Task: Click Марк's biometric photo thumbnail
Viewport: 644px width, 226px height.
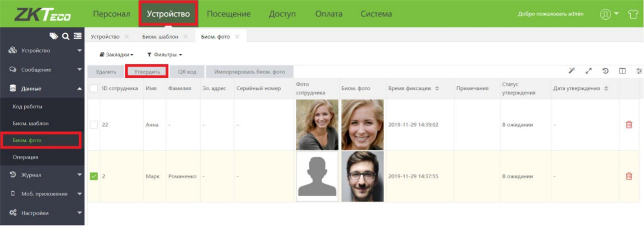Action: point(362,176)
